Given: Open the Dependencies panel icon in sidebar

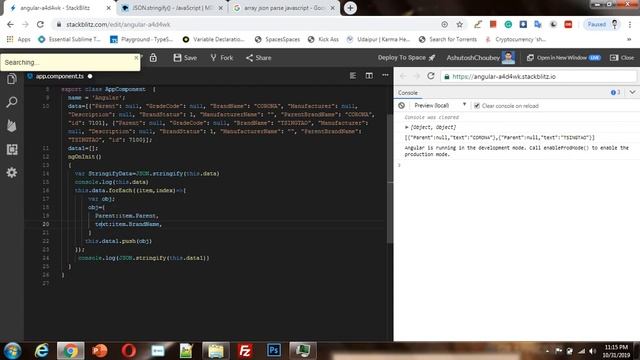Looking at the screenshot, I should pos(11,149).
